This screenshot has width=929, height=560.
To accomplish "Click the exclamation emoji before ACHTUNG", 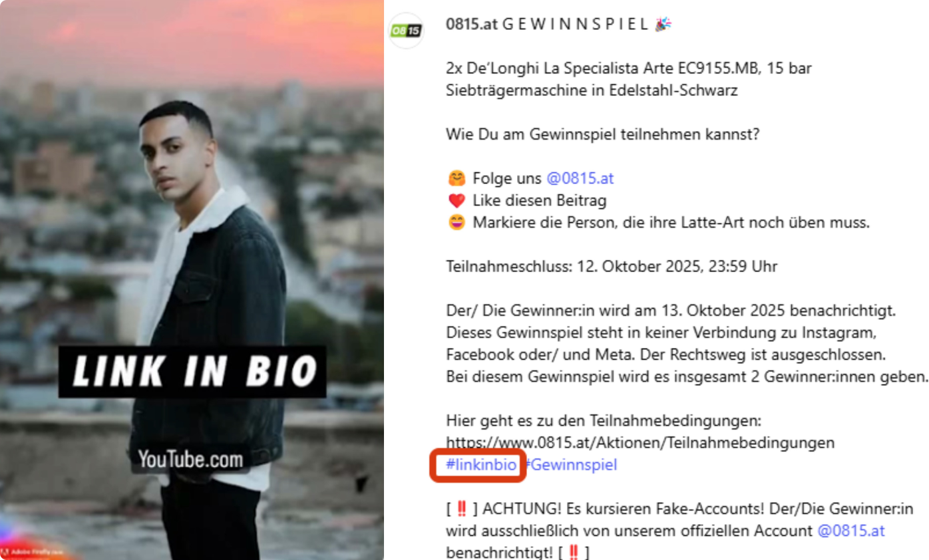I will click(461, 509).
